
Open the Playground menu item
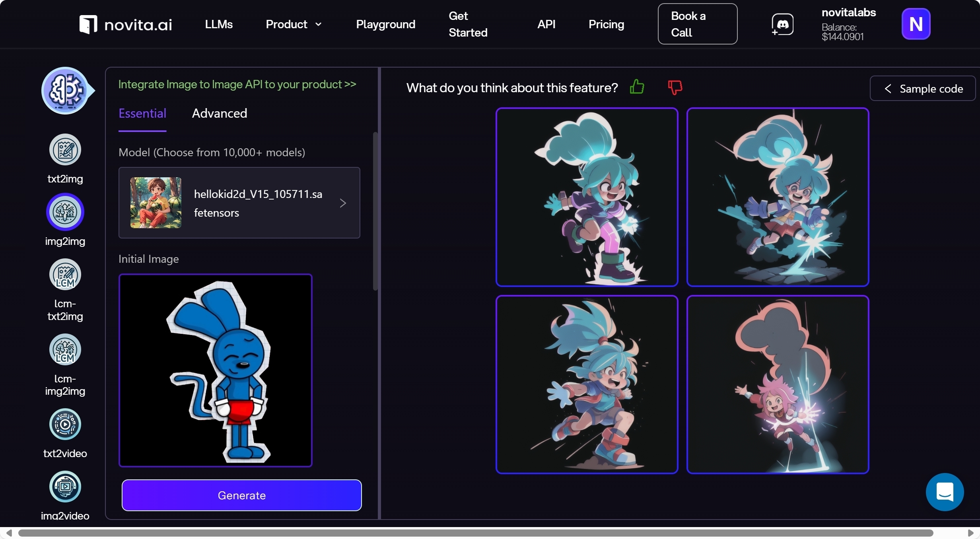pyautogui.click(x=385, y=25)
